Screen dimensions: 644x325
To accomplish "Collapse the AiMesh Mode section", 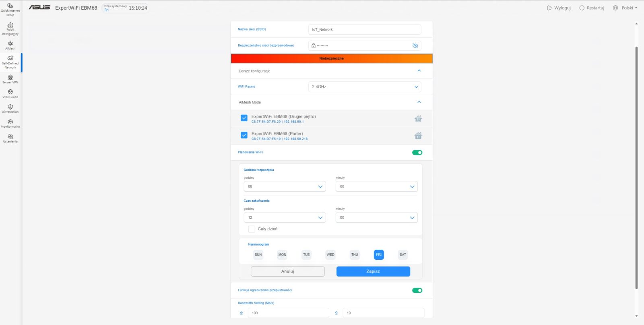I will 419,102.
